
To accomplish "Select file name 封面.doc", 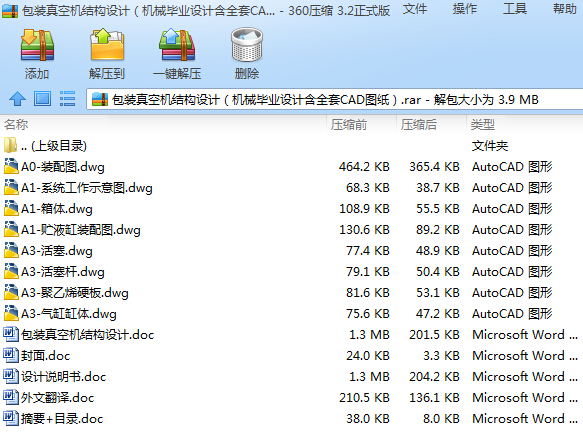I will [45, 356].
